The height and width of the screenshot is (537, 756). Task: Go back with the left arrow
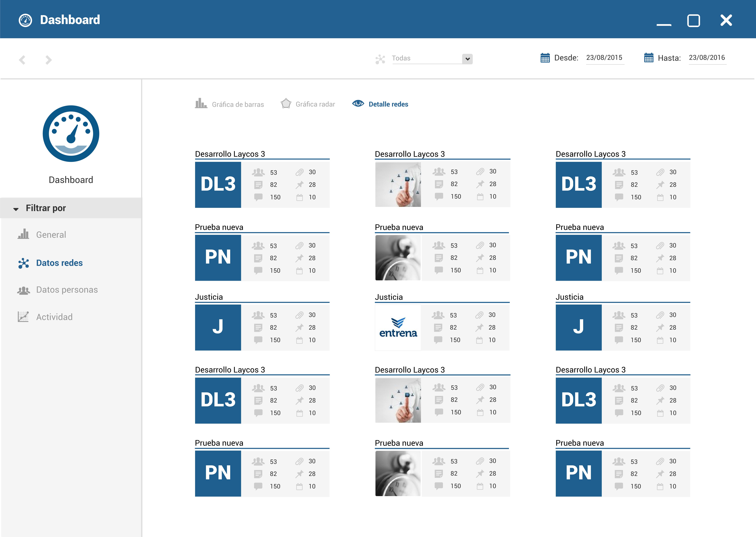[22, 60]
